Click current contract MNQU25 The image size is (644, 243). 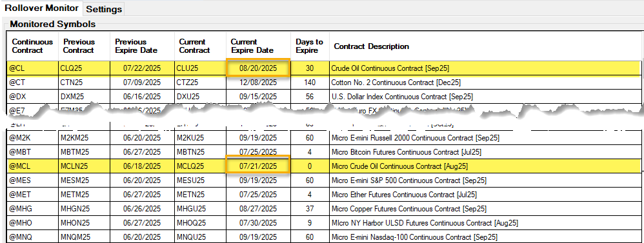pyautogui.click(x=201, y=237)
